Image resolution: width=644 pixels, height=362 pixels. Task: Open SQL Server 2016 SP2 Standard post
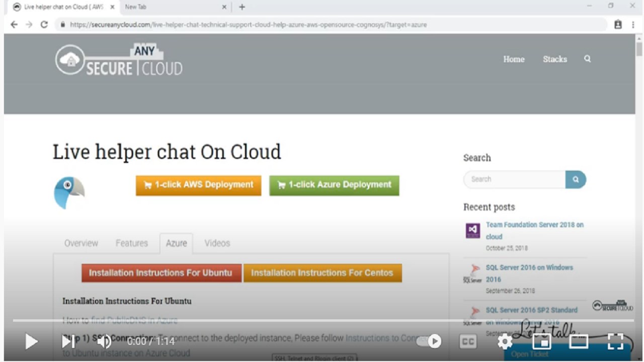[531, 316]
